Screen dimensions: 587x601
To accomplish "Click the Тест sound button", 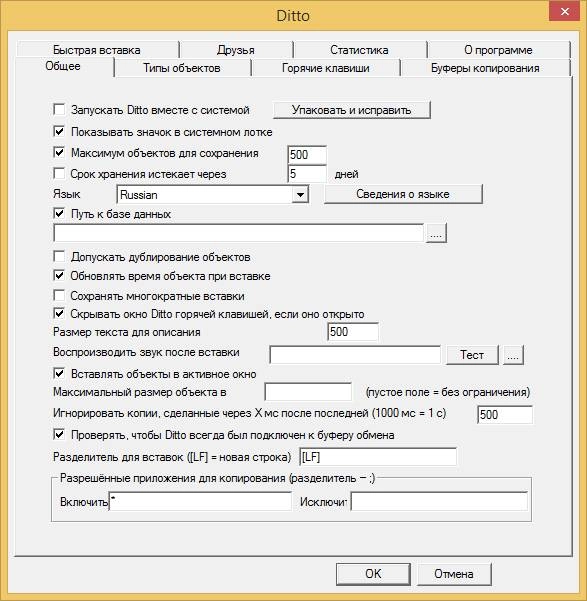I will point(472,355).
